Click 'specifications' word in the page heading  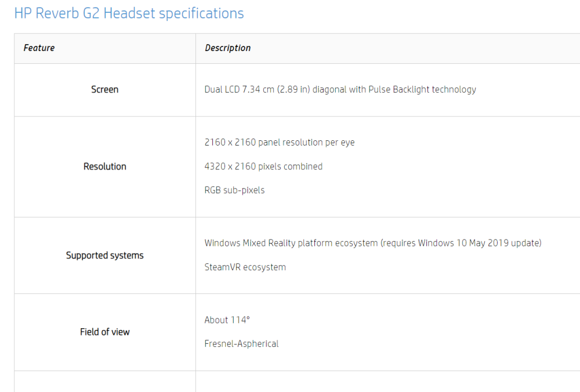pos(201,13)
